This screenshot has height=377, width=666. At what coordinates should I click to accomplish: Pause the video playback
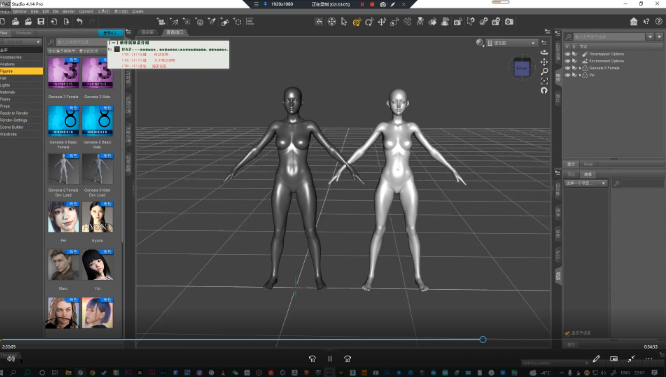pos(330,359)
